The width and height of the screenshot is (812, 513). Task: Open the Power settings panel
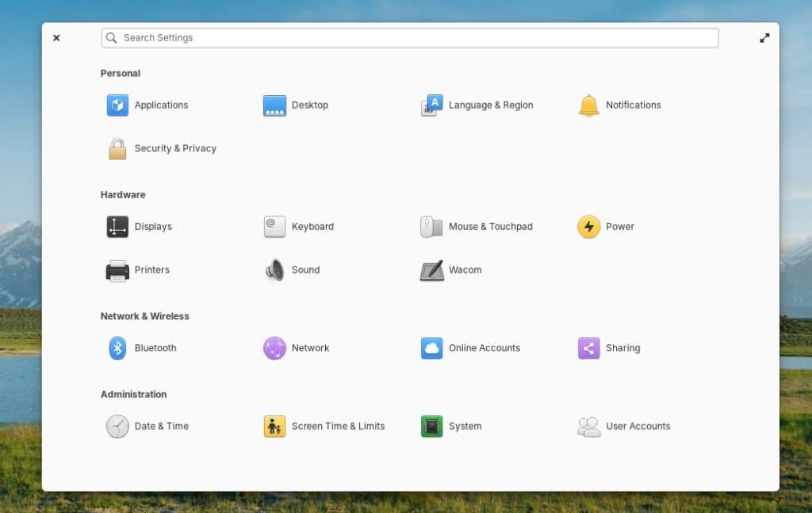605,226
